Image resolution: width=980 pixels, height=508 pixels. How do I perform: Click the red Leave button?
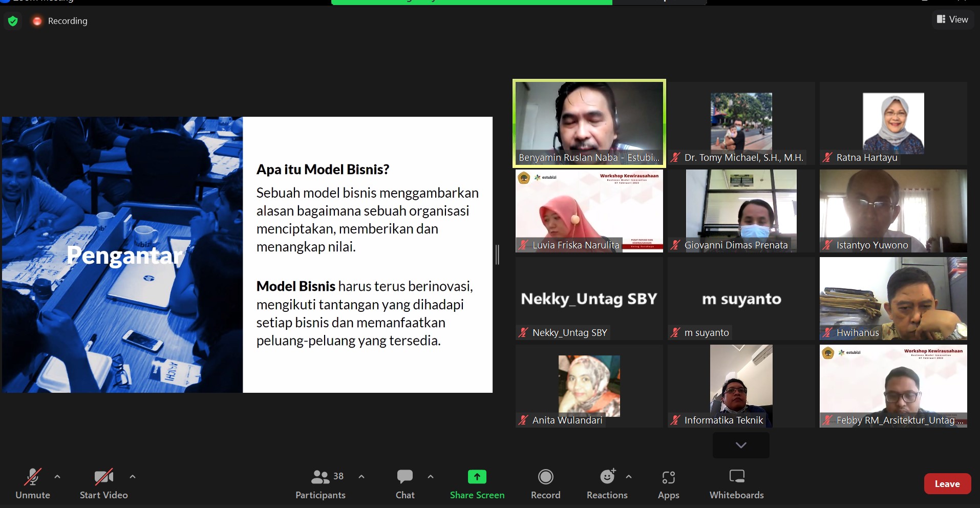click(947, 484)
